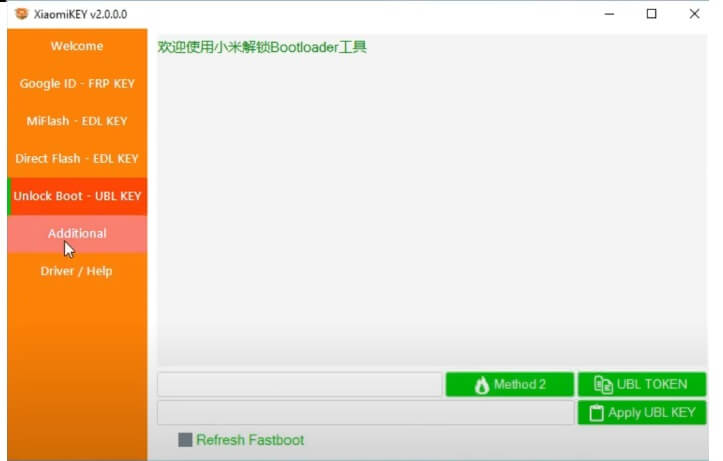Select Unlock Boot - UBL KEY tab
This screenshot has height=461, width=723.
77,196
